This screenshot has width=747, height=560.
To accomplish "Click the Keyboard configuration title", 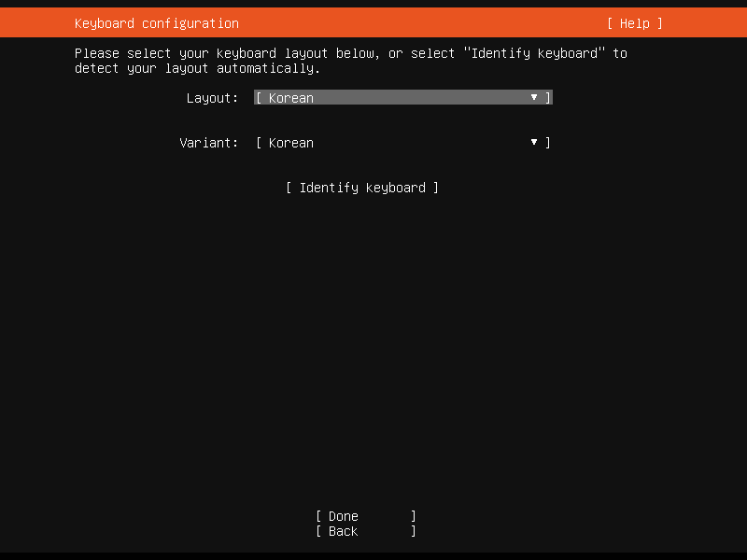I will point(155,22).
